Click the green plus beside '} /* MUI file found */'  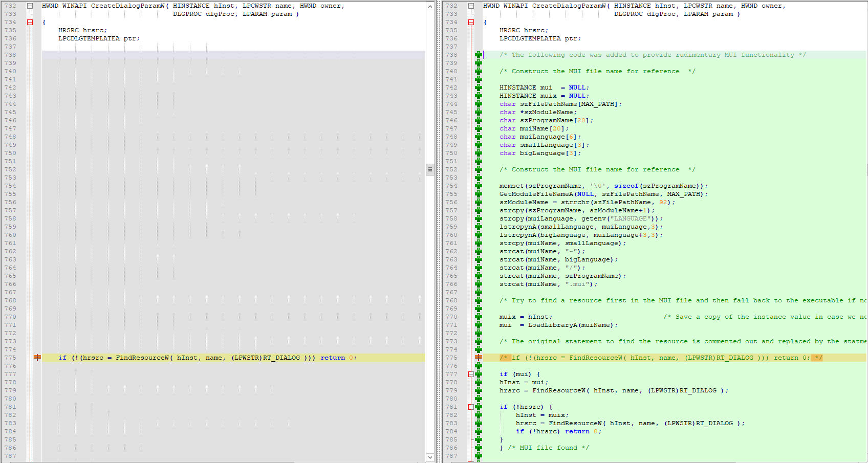479,448
